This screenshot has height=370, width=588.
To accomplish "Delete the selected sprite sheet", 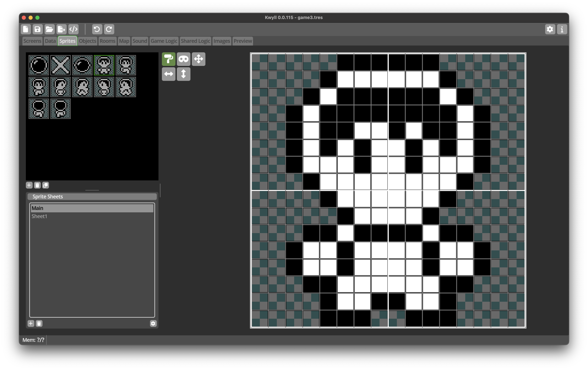I will (39, 323).
